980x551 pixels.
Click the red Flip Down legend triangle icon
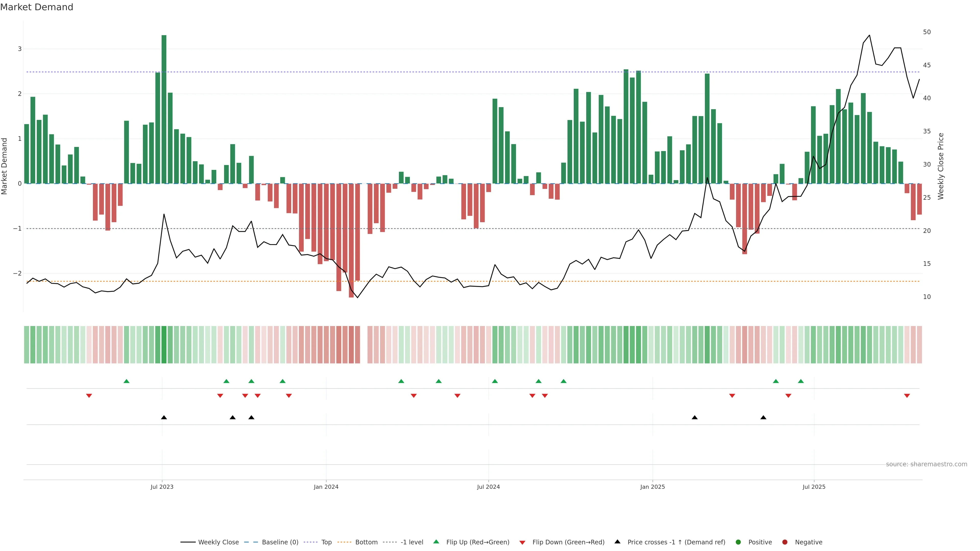click(x=522, y=542)
